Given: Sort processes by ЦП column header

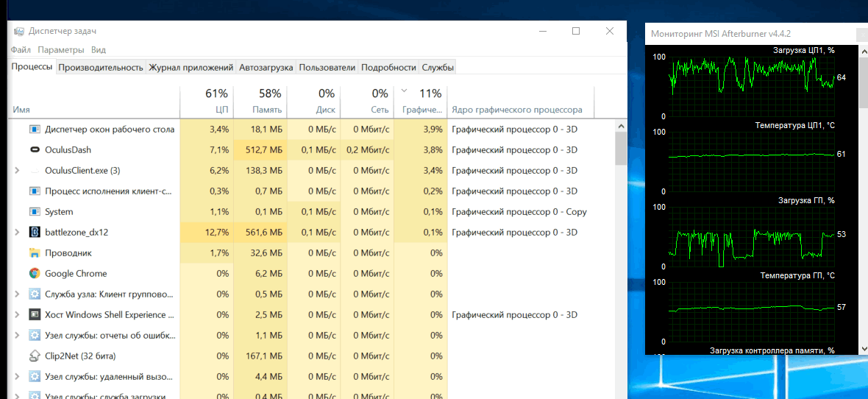Looking at the screenshot, I should [207, 102].
